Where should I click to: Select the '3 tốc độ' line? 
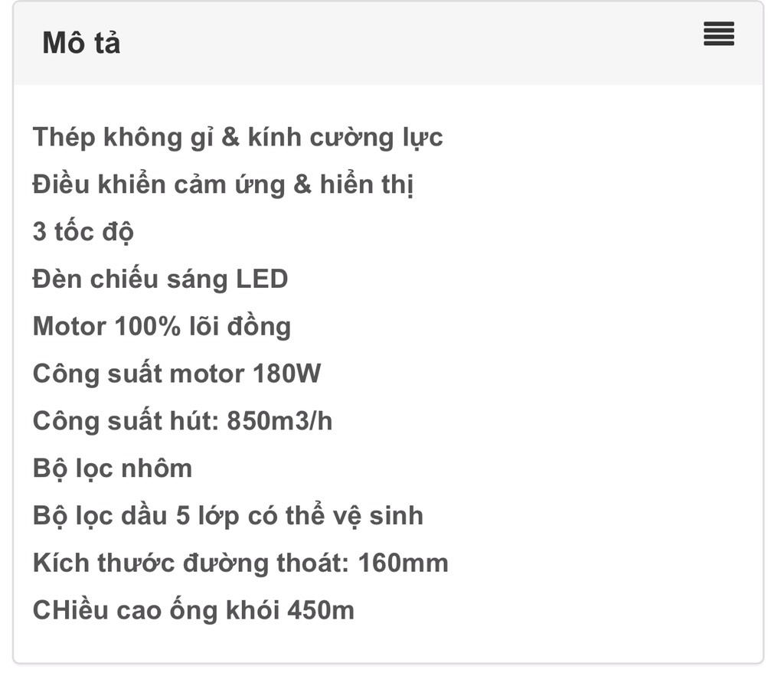[83, 232]
